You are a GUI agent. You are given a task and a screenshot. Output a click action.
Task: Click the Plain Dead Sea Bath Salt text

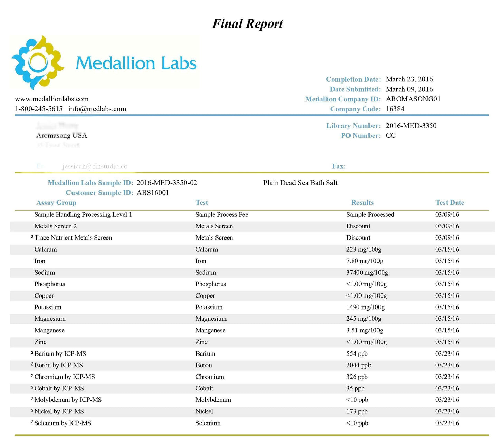[x=300, y=183]
